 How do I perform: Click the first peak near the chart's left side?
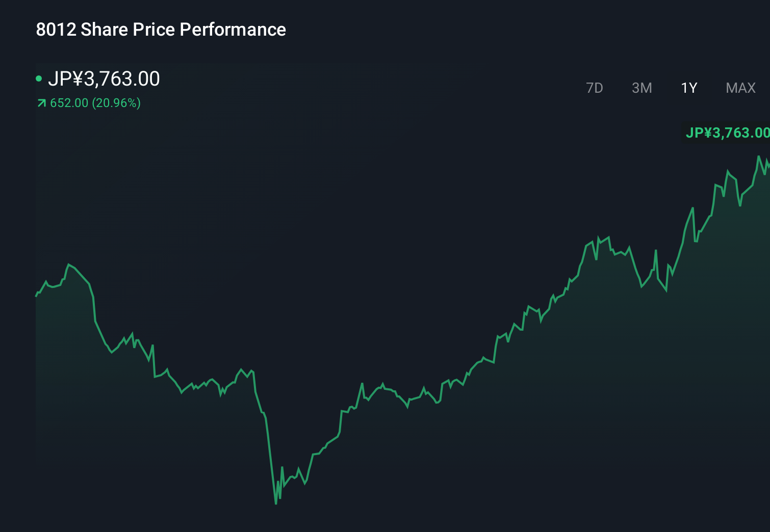70,264
